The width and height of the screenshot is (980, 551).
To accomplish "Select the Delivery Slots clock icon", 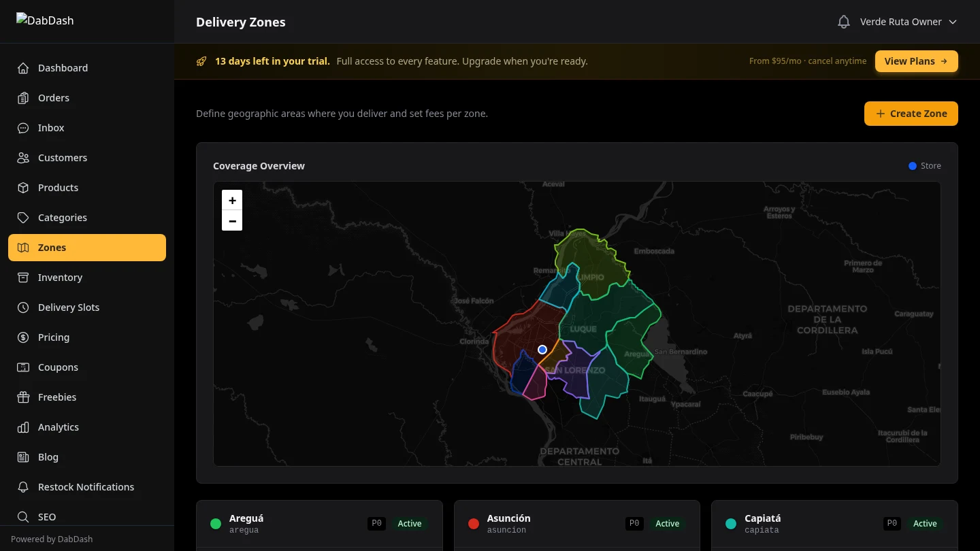I will pyautogui.click(x=22, y=307).
